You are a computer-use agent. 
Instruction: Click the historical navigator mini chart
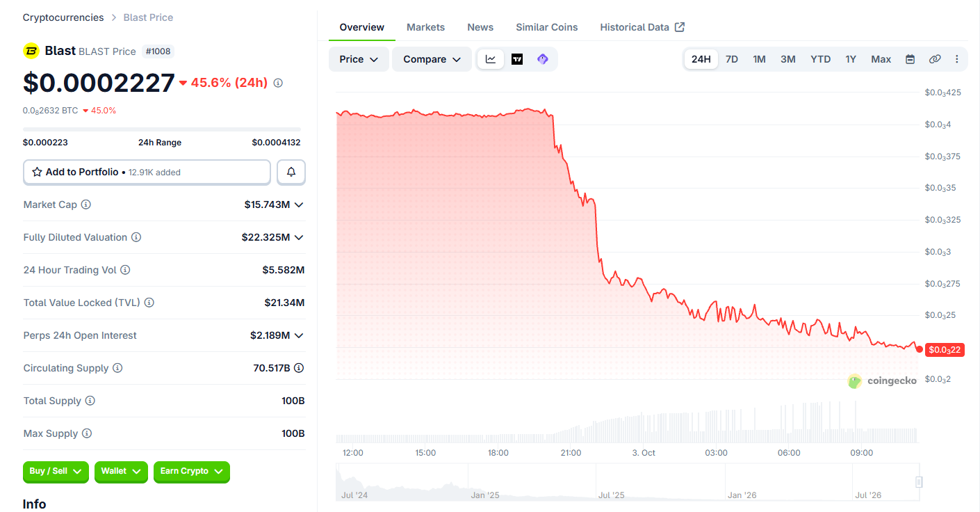[627, 482]
